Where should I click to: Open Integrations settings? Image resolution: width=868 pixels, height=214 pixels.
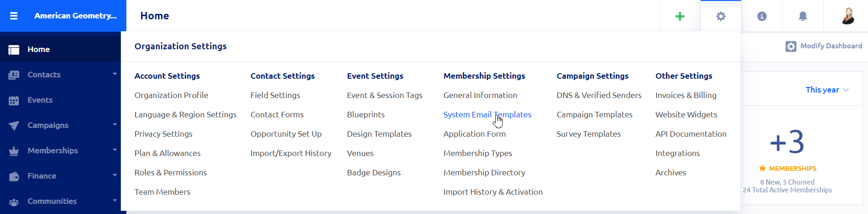point(678,153)
